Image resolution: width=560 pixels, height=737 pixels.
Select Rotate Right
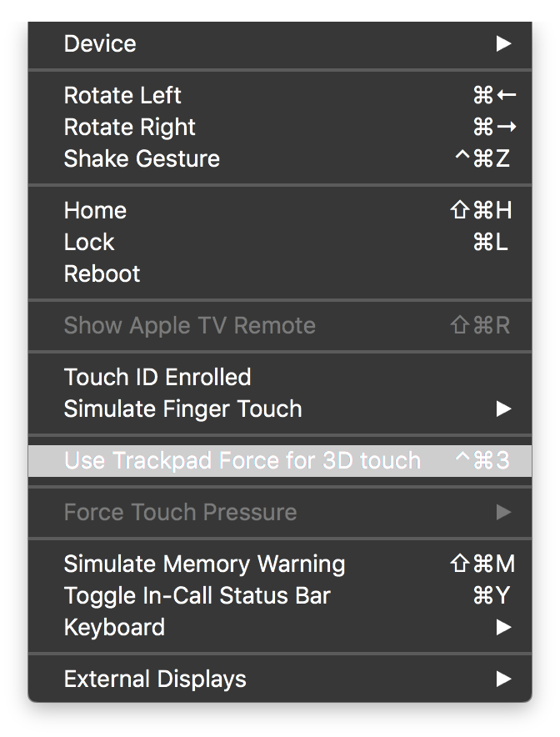(129, 127)
